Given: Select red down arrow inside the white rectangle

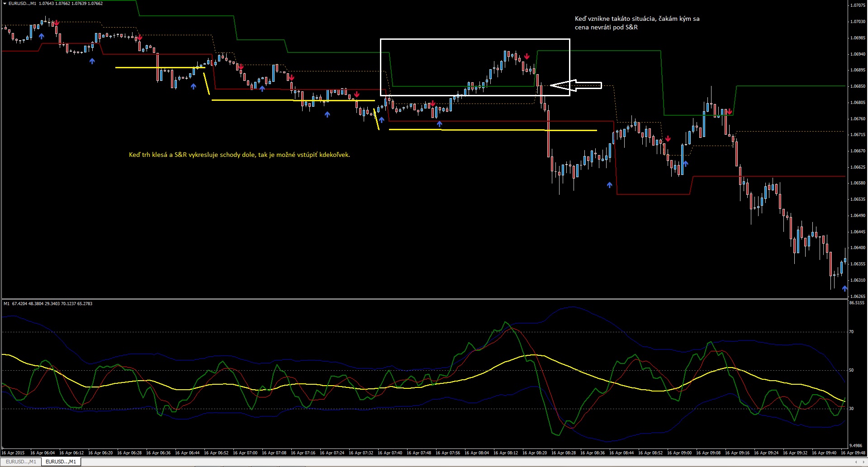Looking at the screenshot, I should 527,57.
